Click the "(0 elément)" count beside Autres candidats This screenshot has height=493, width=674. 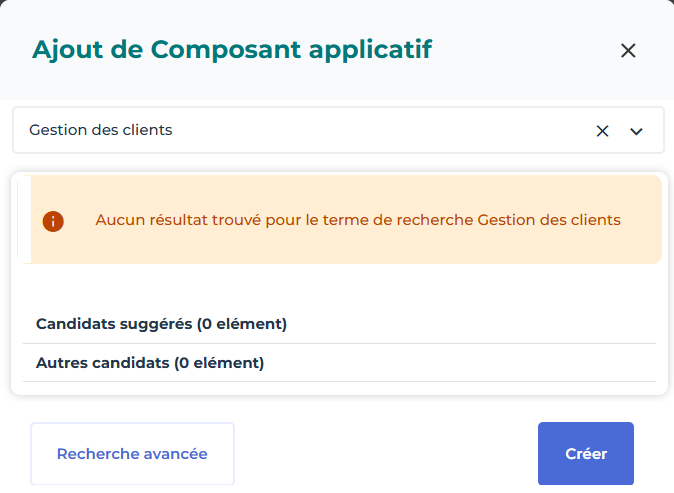click(219, 363)
